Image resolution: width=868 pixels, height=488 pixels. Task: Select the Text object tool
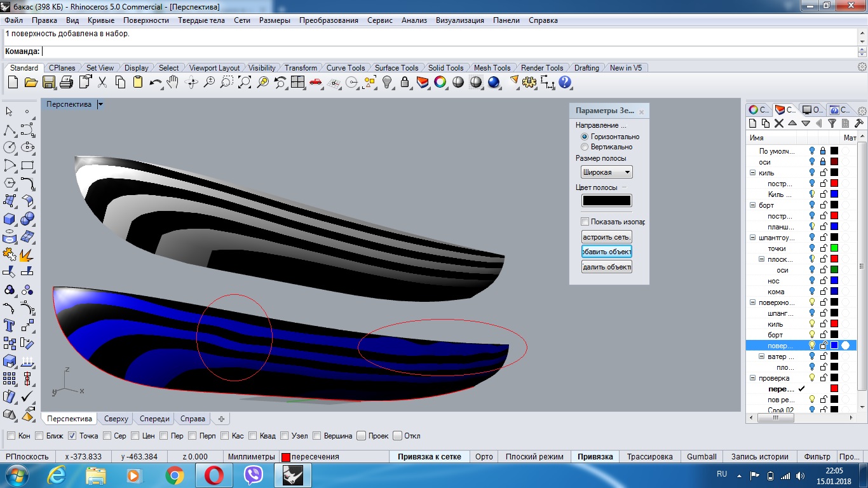pos(10,326)
